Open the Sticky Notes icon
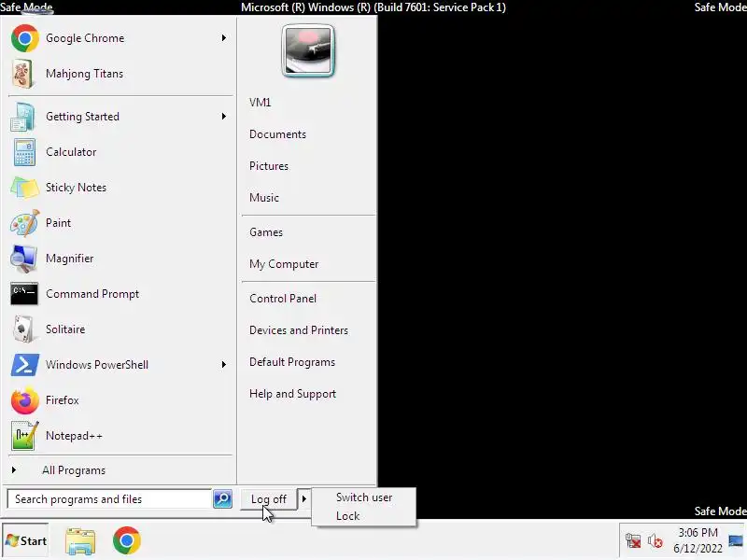 click(x=24, y=188)
